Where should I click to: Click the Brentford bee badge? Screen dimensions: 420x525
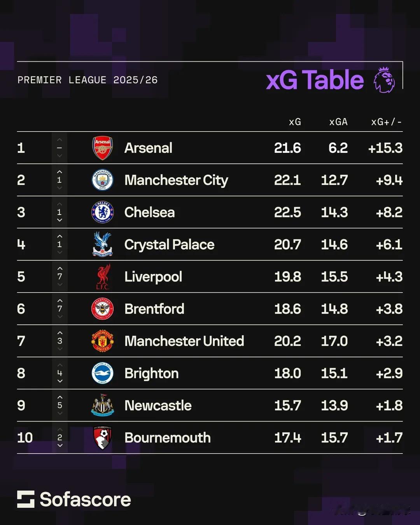(102, 309)
